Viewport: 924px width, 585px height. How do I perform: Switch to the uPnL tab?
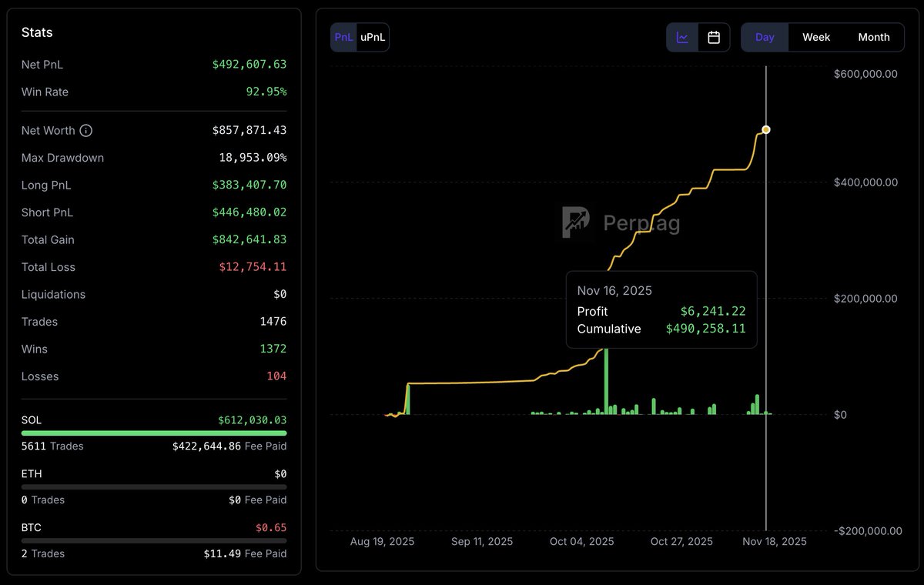(373, 37)
